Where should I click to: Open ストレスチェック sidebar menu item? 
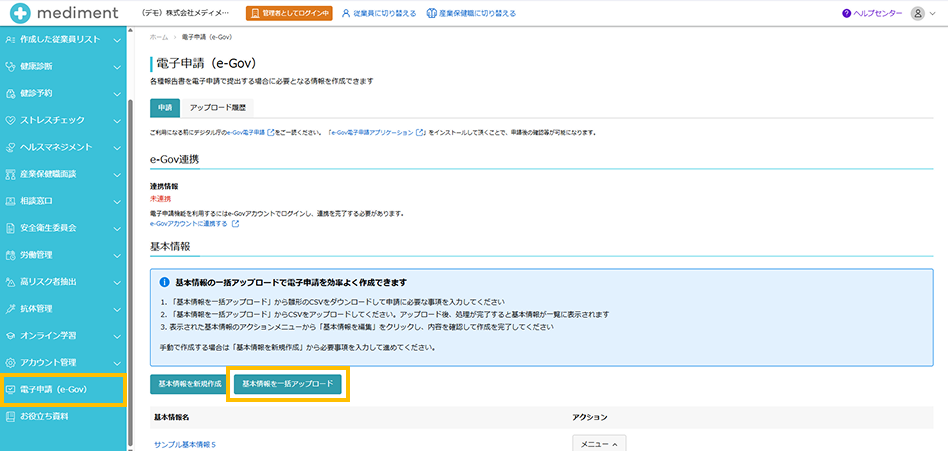tap(63, 120)
